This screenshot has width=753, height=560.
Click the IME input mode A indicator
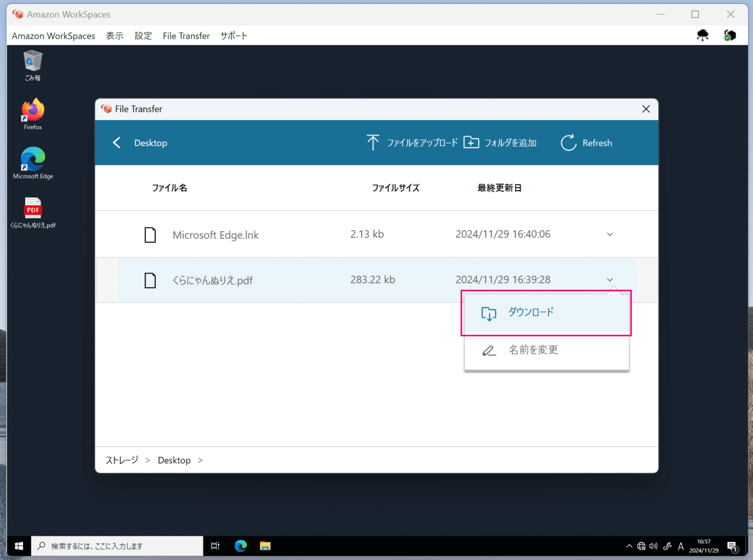coord(681,546)
